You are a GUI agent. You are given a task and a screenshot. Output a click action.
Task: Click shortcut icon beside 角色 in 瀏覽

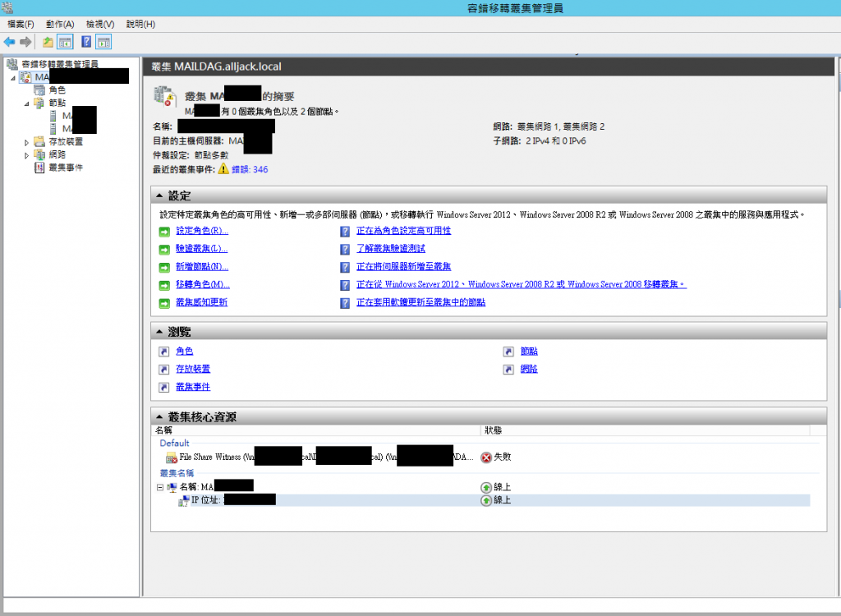(164, 352)
